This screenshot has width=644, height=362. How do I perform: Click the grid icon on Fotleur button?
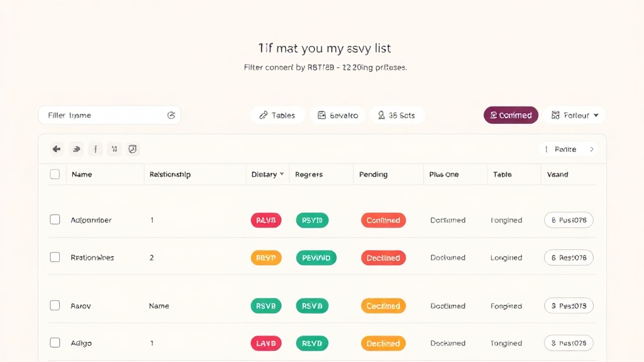pos(555,116)
